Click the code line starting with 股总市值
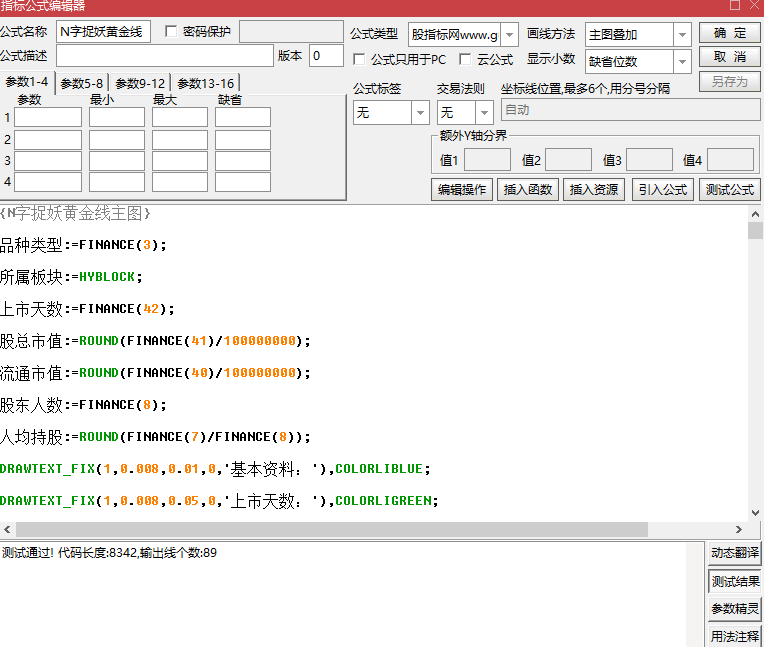Screen dimensions: 764x647 (155, 341)
